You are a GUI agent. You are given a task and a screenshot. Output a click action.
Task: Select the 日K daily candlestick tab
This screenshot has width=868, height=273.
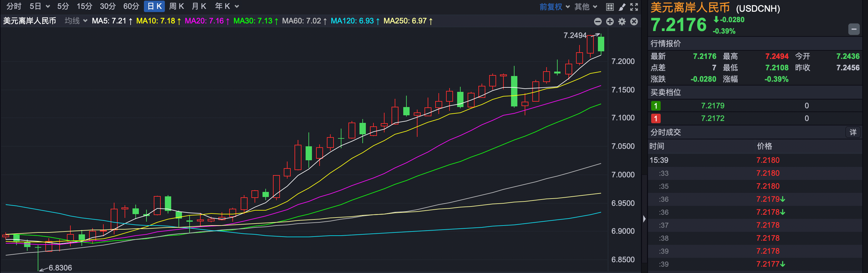pyautogui.click(x=154, y=6)
